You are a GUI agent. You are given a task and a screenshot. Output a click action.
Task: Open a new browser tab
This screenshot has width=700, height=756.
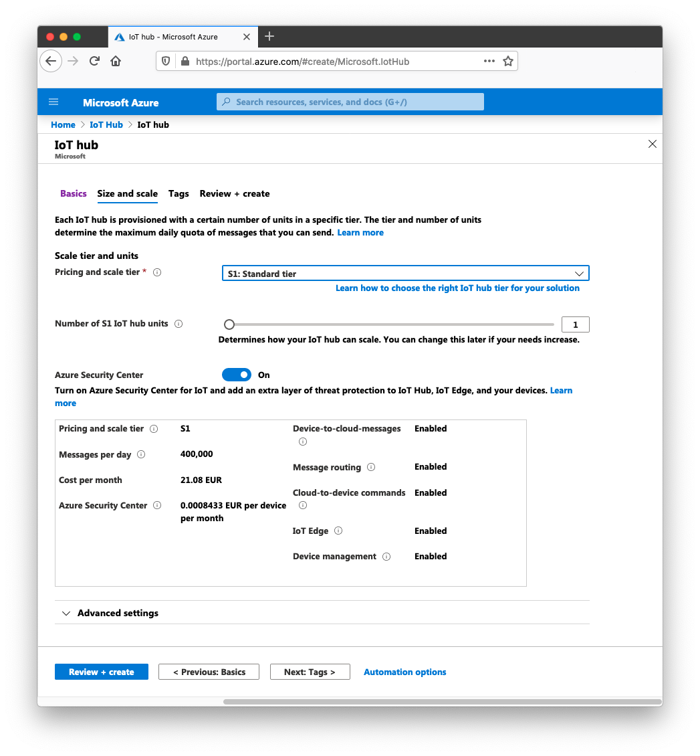point(269,36)
